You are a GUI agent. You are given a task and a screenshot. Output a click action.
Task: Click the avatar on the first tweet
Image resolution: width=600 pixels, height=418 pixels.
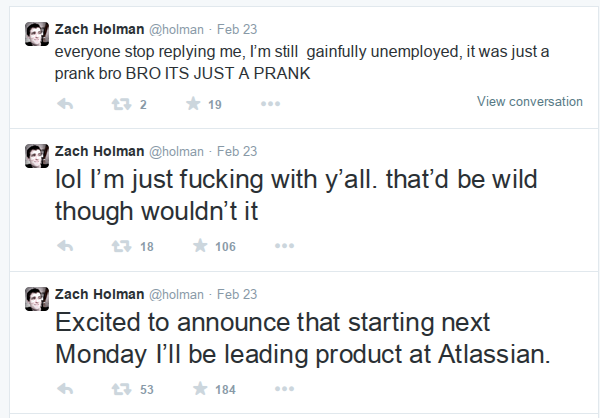(37, 34)
